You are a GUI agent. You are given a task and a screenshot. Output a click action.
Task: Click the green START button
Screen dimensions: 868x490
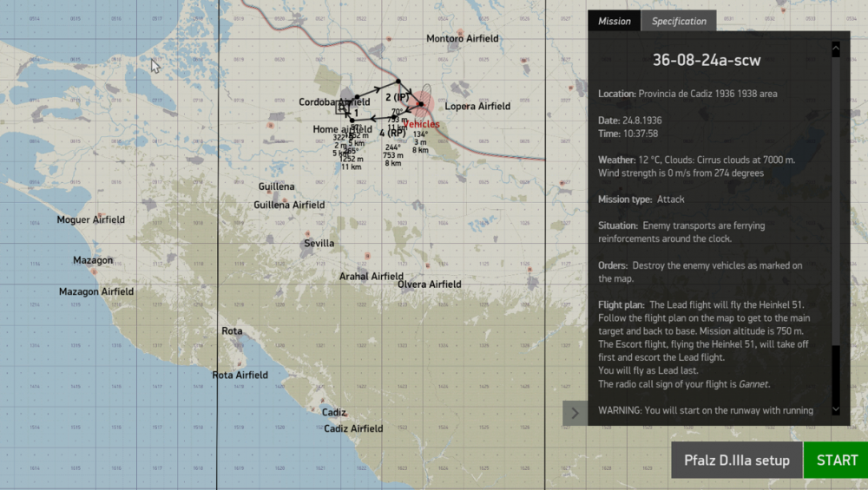pos(836,461)
